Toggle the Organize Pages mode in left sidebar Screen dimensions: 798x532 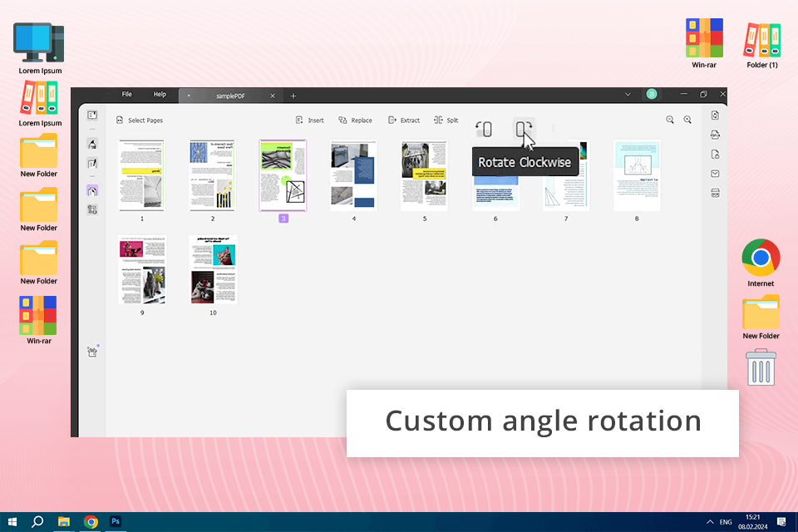tap(92, 191)
